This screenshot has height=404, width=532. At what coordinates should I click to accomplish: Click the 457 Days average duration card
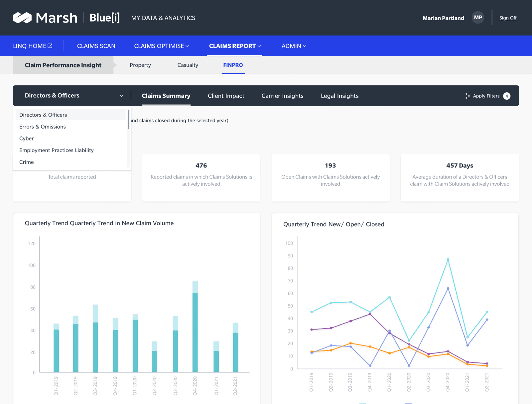coord(460,177)
